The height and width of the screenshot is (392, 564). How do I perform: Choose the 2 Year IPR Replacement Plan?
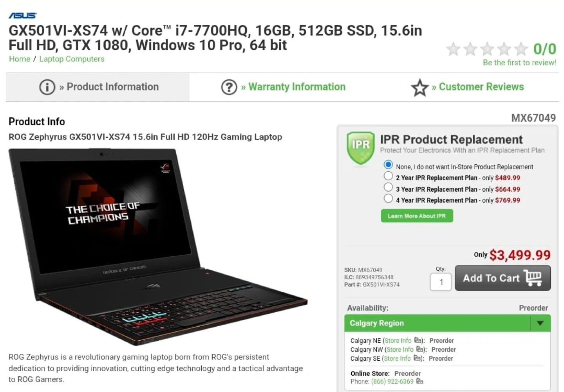tap(388, 176)
